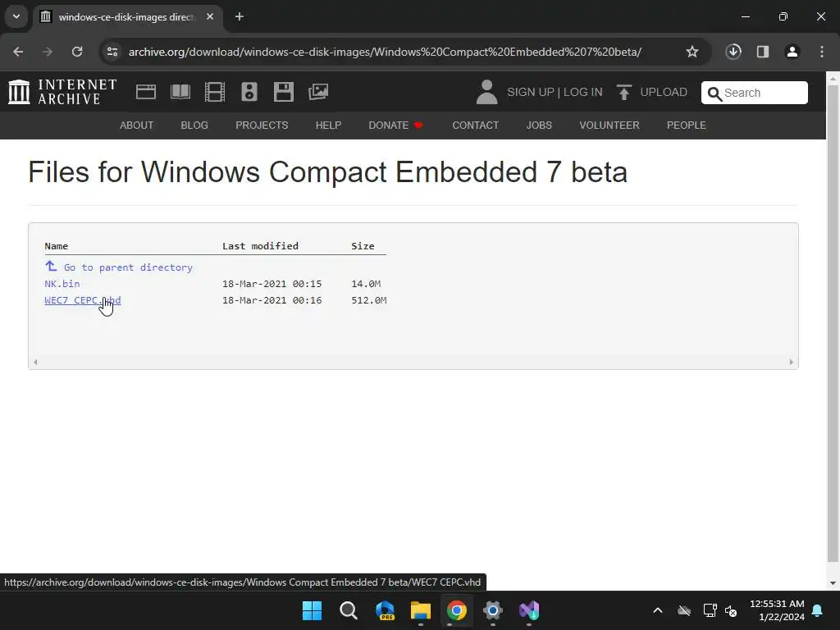Go back with browser back arrow
The image size is (840, 630).
[18, 52]
